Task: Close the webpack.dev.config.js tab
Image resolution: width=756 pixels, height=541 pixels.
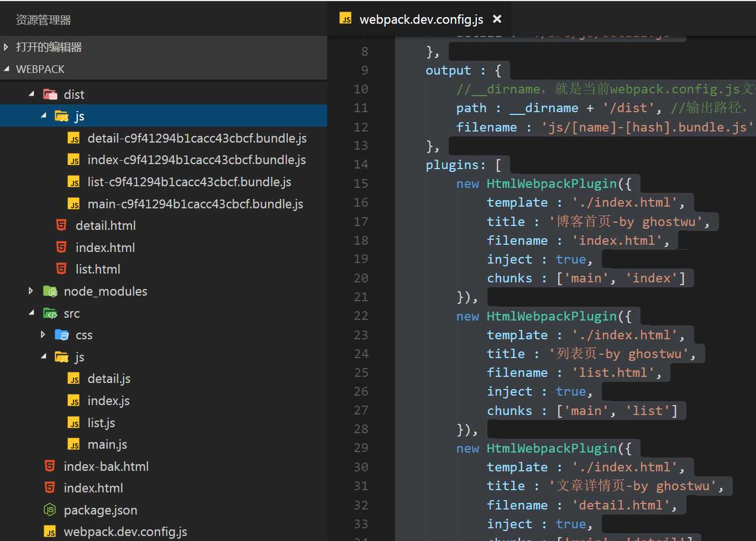Action: [x=497, y=19]
